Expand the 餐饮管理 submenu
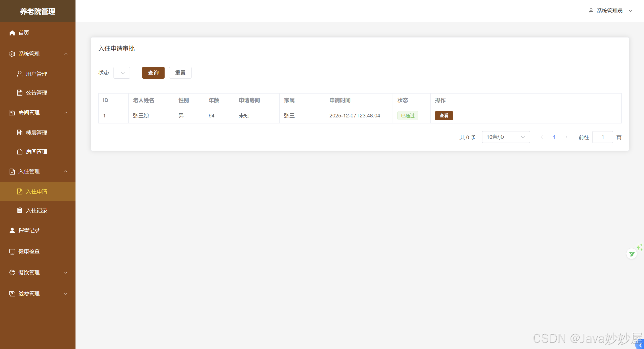The width and height of the screenshot is (644, 349). [x=38, y=273]
